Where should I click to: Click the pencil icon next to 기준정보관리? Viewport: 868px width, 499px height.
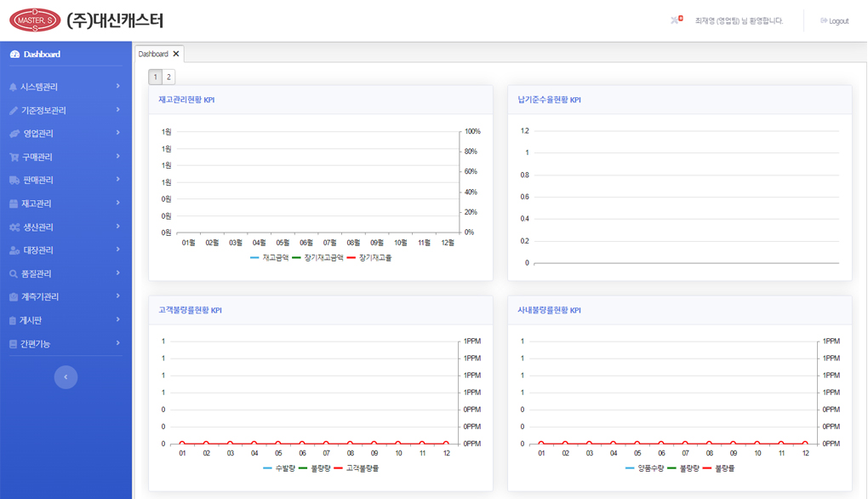[14, 111]
